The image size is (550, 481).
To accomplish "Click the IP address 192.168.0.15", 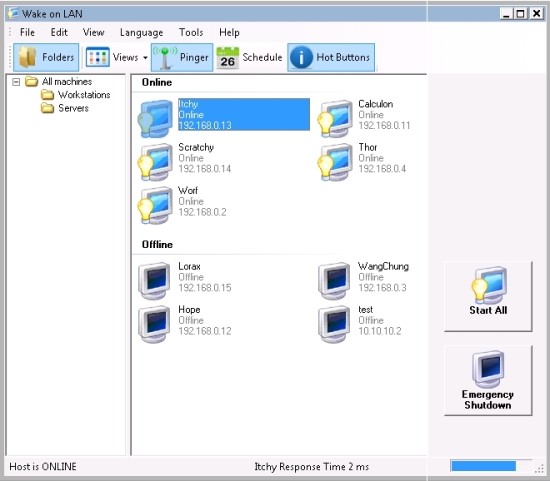I will [x=205, y=288].
